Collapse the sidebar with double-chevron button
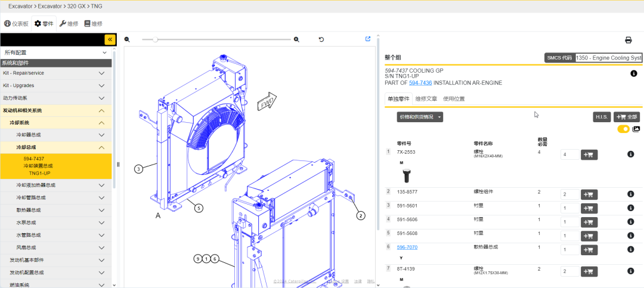The width and height of the screenshot is (644, 288). (110, 39)
